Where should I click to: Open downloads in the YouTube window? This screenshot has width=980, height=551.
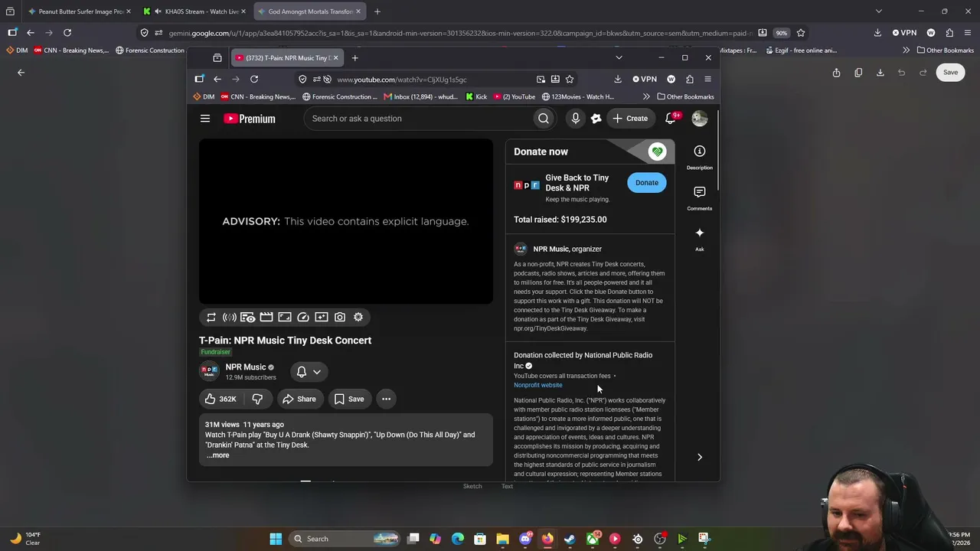(618, 79)
